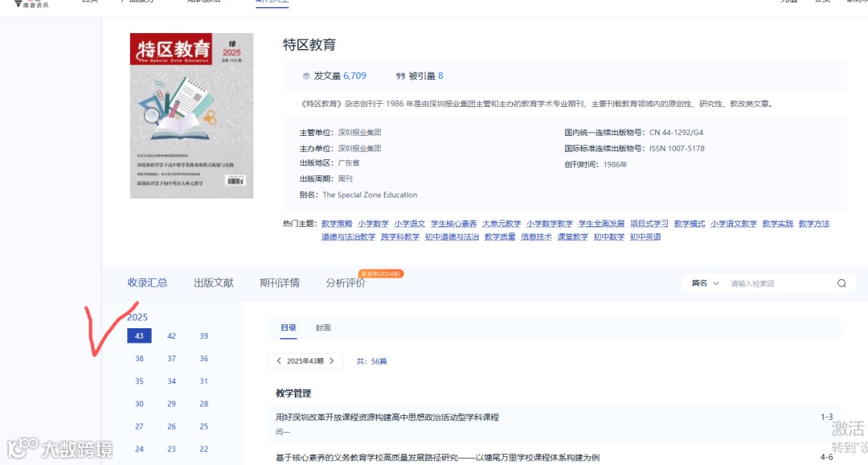Switch to 出版文献 tab
The width and height of the screenshot is (868, 465).
tap(214, 282)
